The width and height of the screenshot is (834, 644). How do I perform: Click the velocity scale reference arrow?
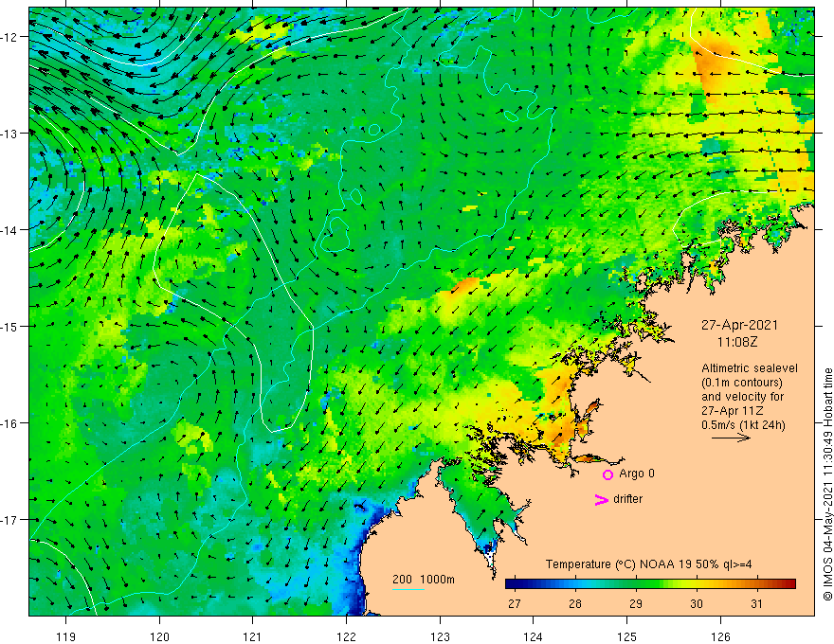731,438
